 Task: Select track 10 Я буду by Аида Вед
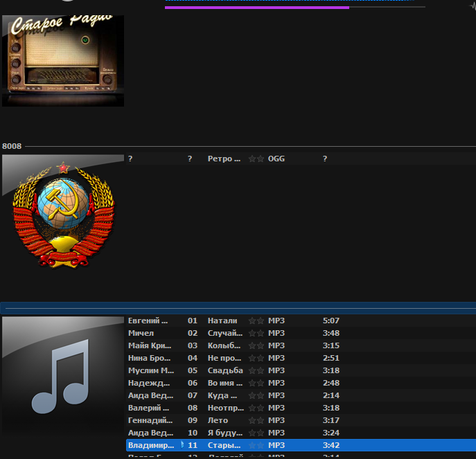(301, 433)
